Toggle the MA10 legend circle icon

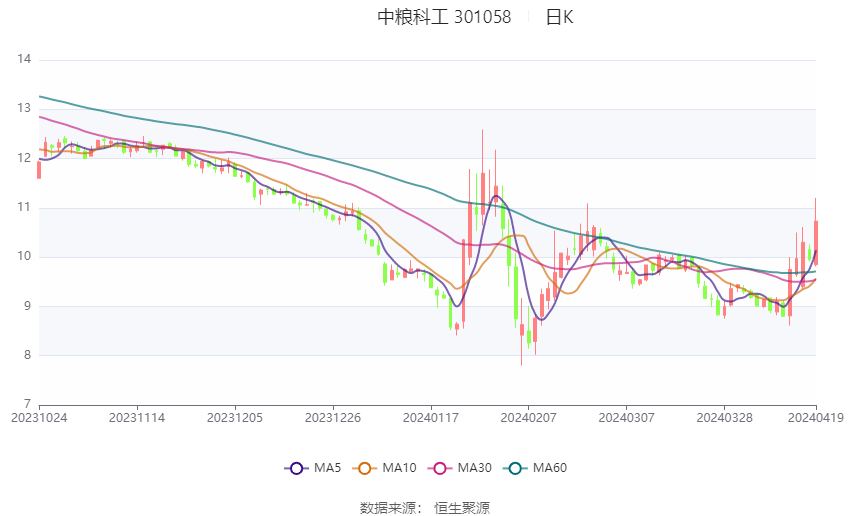(365, 468)
